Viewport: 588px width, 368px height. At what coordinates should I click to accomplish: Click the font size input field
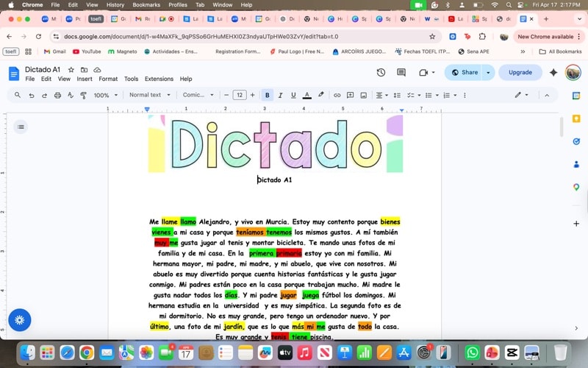pyautogui.click(x=240, y=95)
